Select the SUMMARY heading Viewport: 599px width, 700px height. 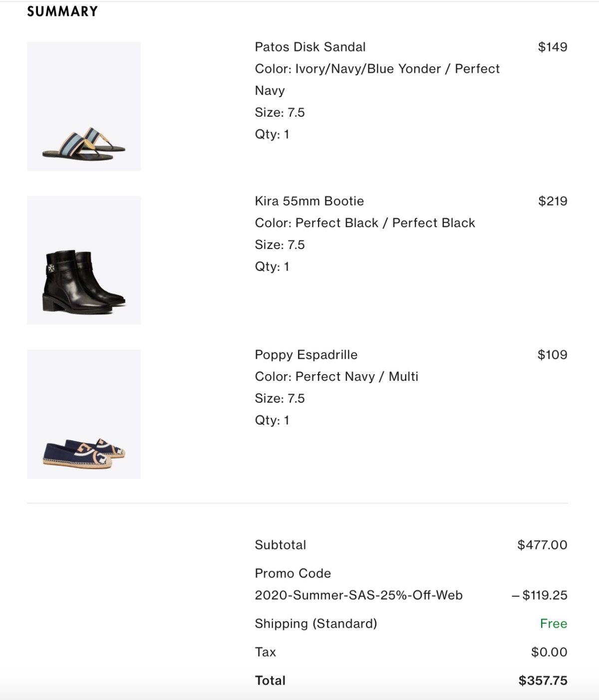[x=62, y=11]
